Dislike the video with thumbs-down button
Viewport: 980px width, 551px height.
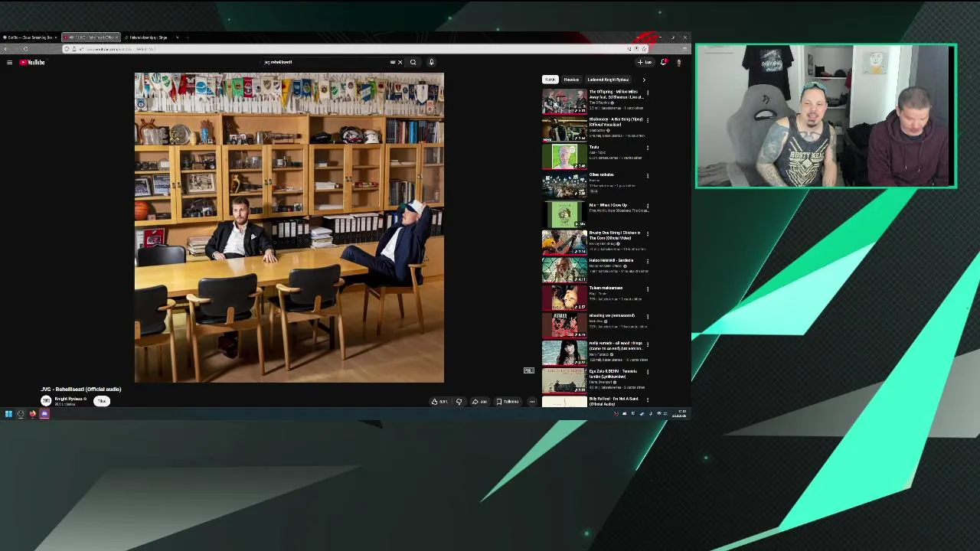[459, 401]
